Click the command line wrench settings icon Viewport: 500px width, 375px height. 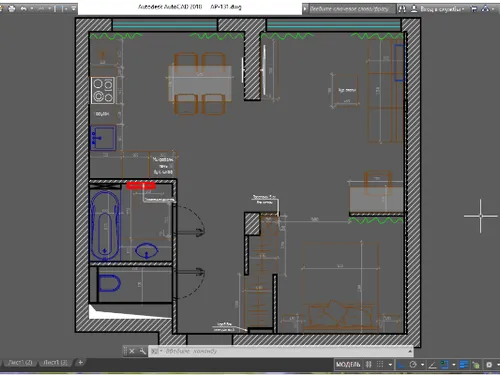coord(142,351)
